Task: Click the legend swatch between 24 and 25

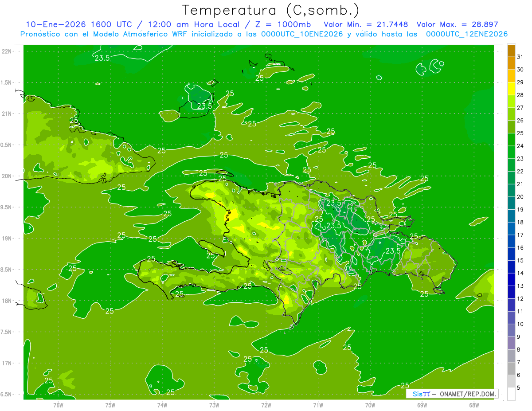Action: click(x=511, y=140)
